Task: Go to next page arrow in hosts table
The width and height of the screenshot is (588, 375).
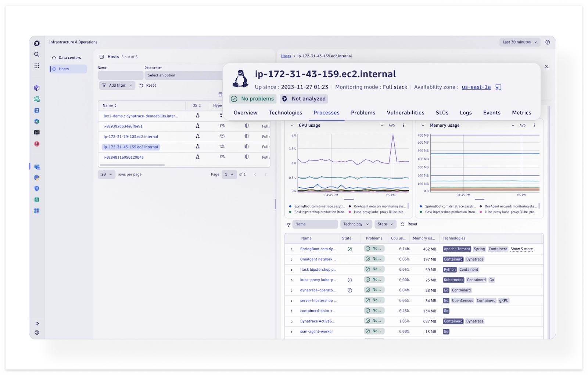Action: coord(265,175)
